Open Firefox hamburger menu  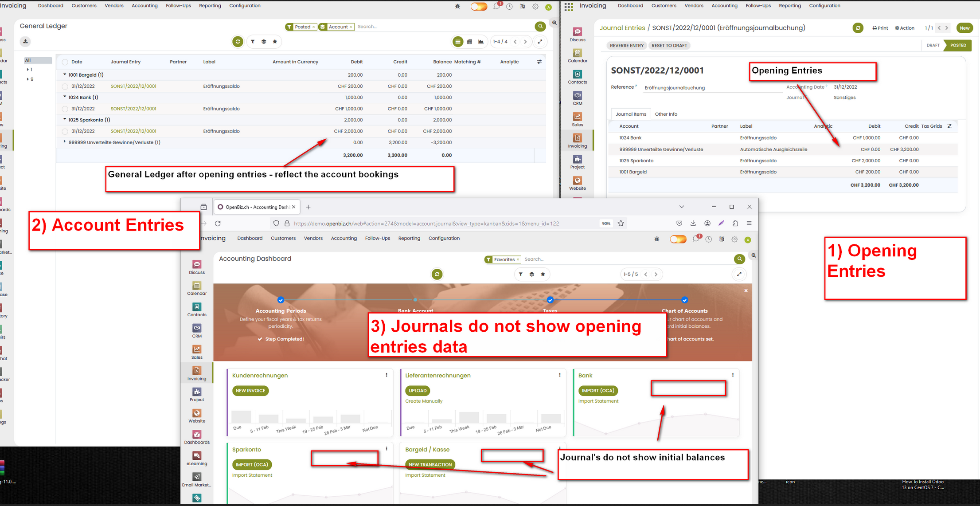(749, 224)
